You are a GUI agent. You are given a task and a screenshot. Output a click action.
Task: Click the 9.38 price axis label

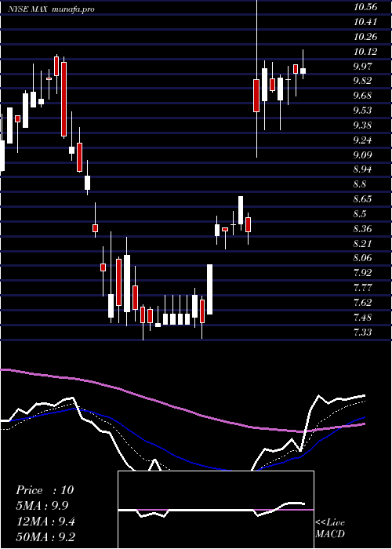[362, 125]
